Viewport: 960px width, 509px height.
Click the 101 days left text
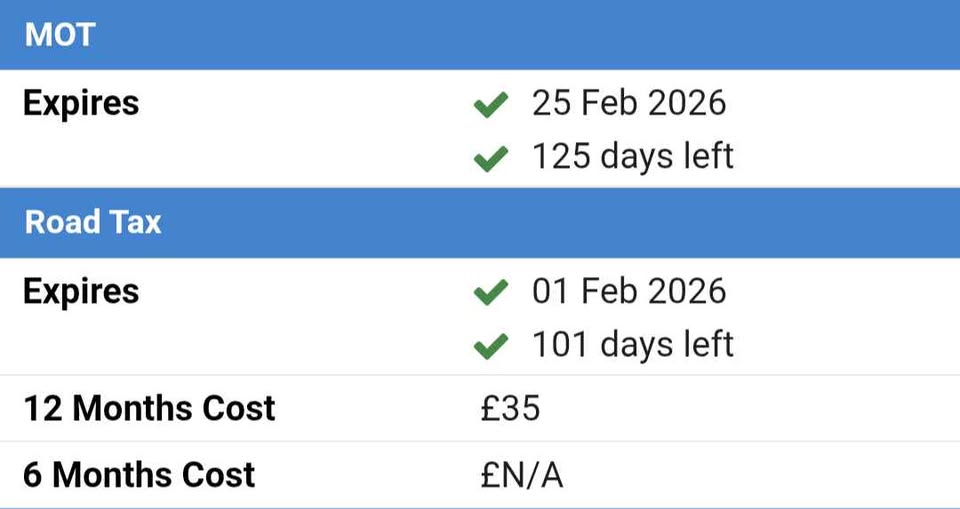632,345
